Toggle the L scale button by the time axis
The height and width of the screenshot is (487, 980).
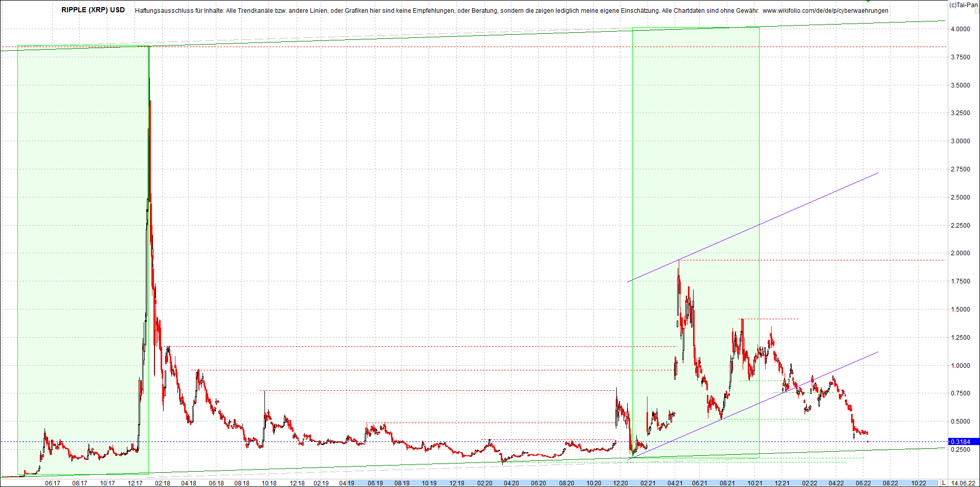944,483
